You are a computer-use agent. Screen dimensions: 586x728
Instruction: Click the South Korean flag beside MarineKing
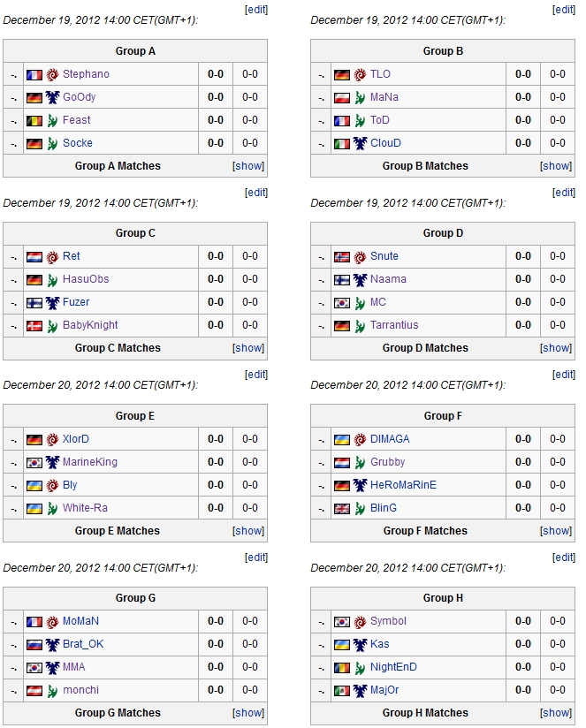[34, 462]
